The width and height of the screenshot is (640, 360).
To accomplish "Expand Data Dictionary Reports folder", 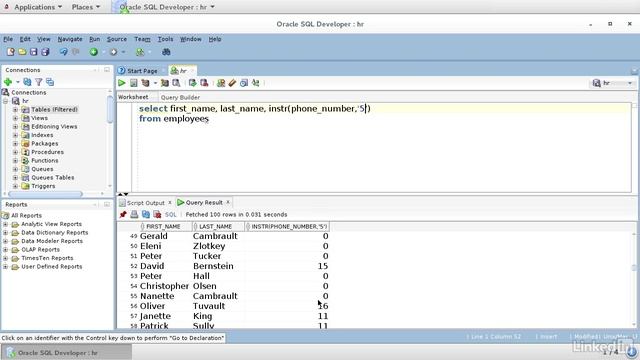I will (5, 233).
